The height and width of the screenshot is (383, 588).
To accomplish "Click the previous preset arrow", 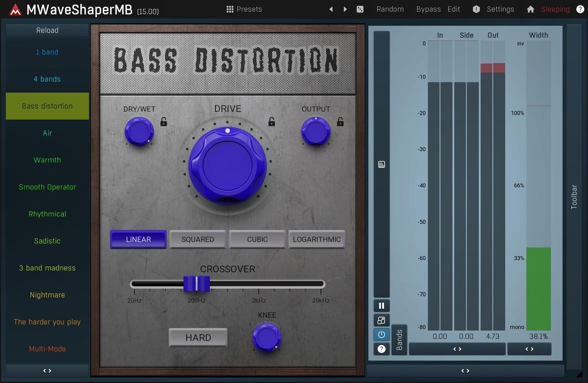I will (x=331, y=9).
